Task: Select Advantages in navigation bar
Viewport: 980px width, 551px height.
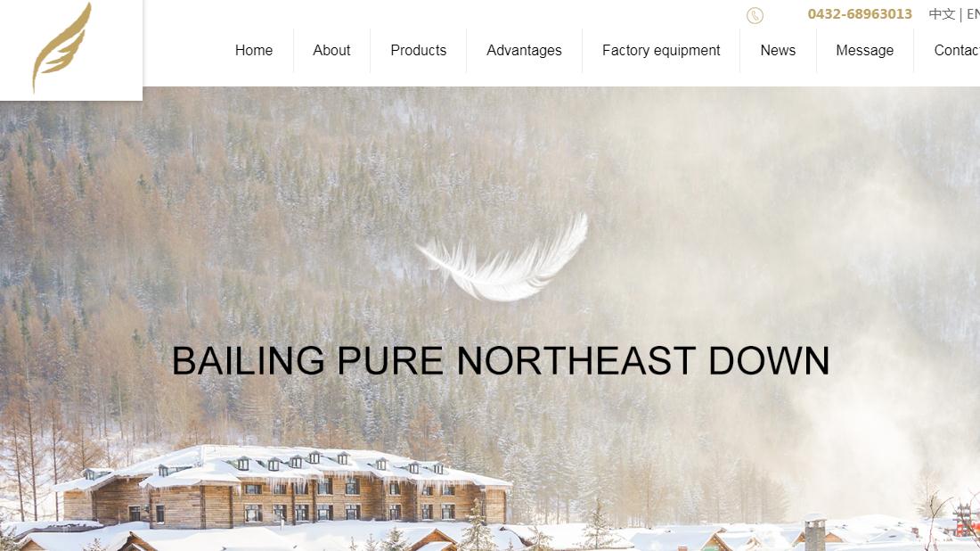Action: (524, 50)
